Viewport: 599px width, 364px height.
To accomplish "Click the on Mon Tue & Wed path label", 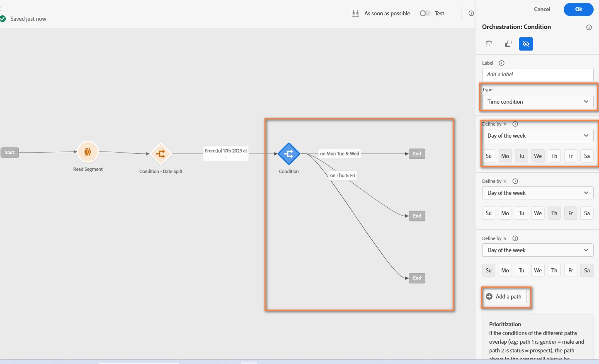I will click(340, 154).
